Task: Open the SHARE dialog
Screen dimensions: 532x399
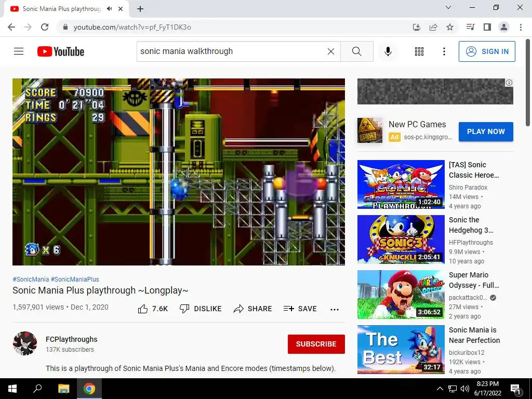Action: [x=253, y=309]
